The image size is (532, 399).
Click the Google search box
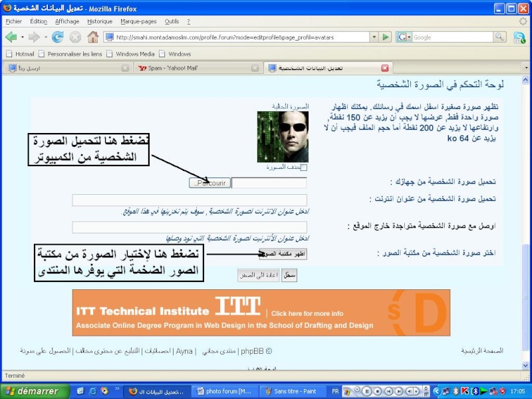click(452, 37)
